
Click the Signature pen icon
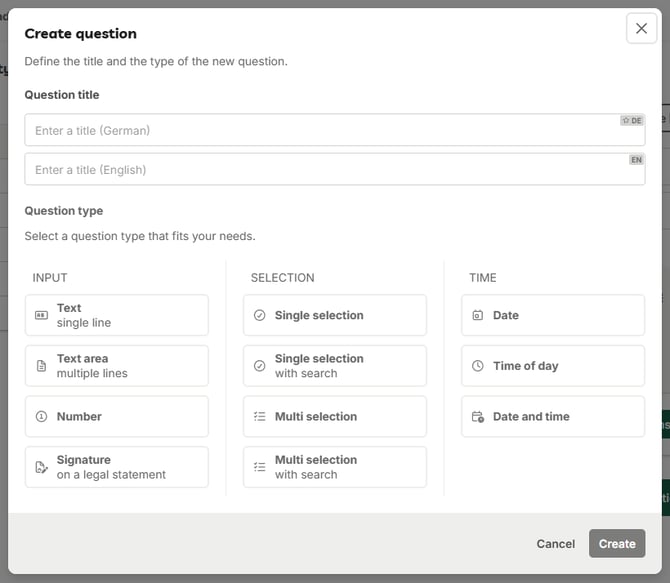(41, 467)
